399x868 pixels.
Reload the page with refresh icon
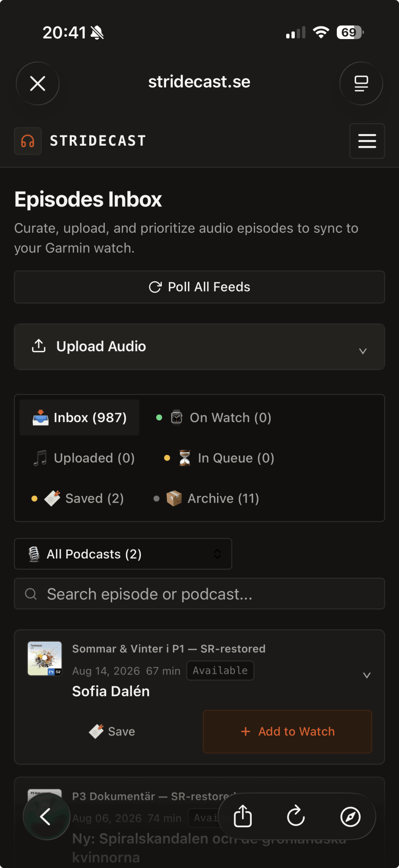(x=296, y=816)
